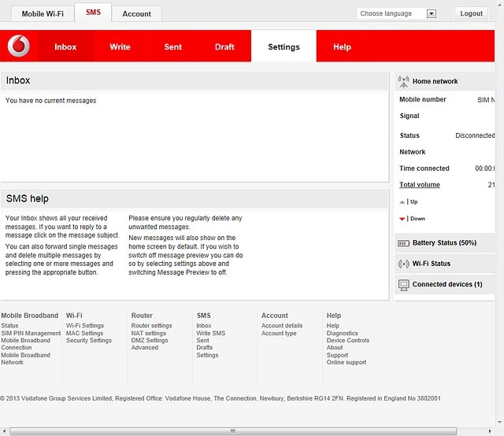Screen dimensions: 504x436
Task: Open Account details footer link
Action: (x=282, y=326)
